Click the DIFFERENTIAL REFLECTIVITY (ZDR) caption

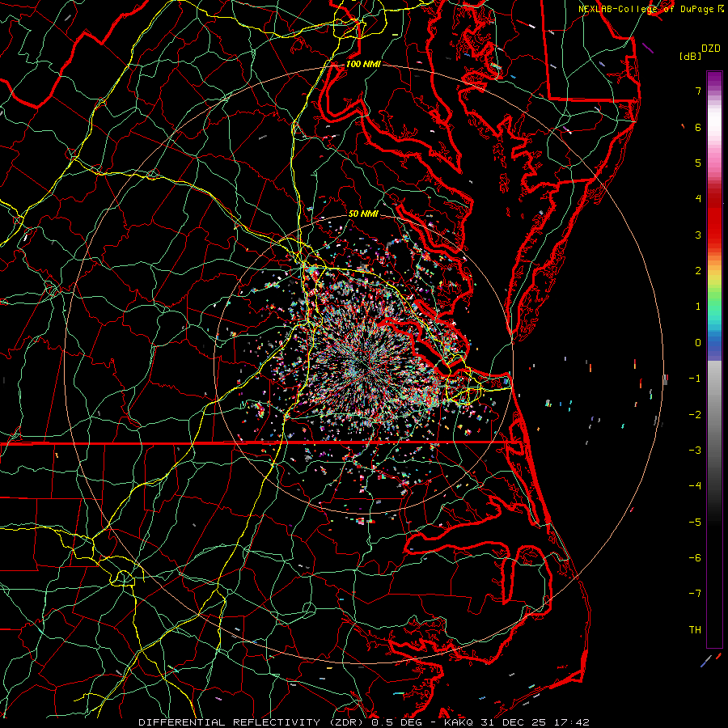(x=253, y=722)
